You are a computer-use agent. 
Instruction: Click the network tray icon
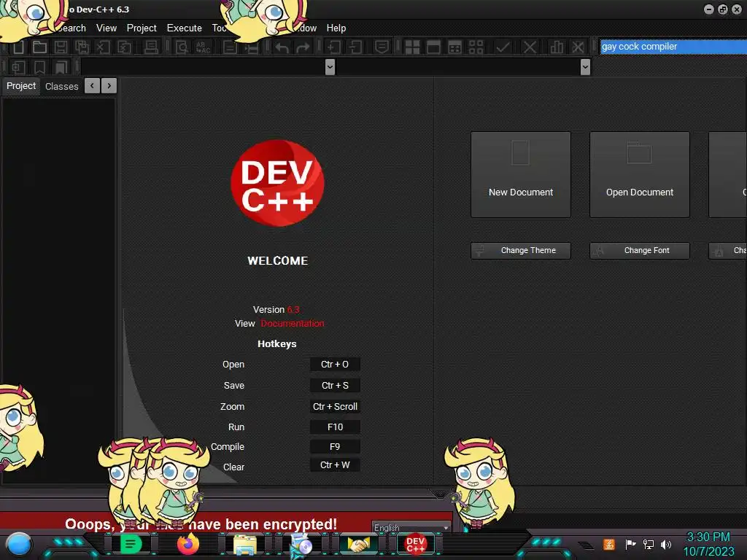[649, 544]
